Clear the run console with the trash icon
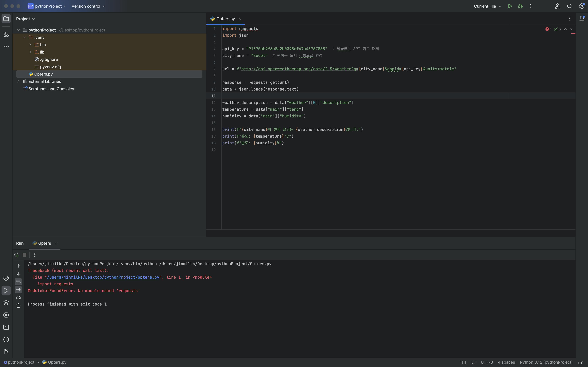 pos(19,306)
